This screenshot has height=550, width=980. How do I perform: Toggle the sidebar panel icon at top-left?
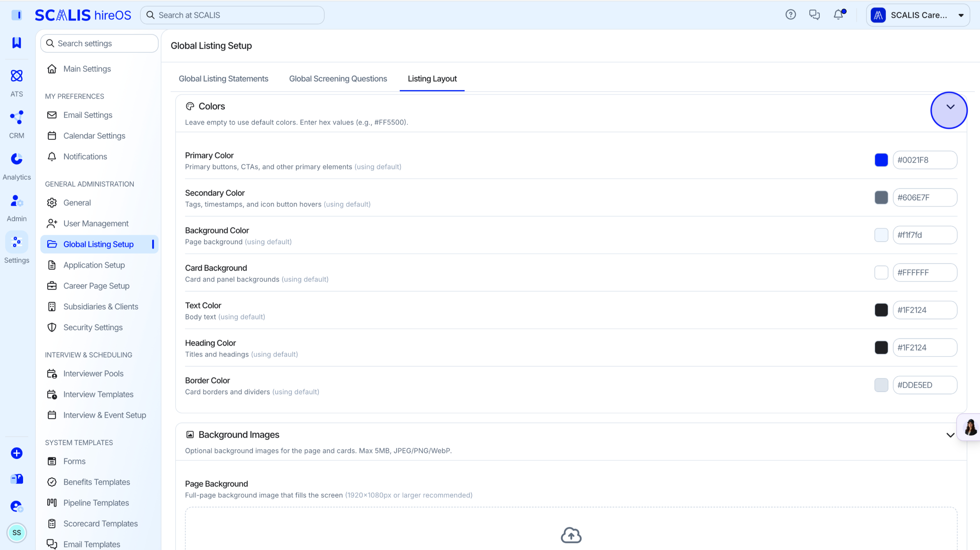pos(17,15)
